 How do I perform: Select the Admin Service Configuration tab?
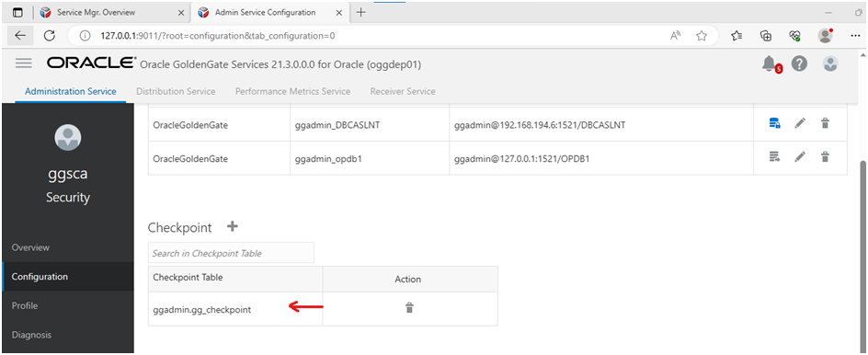tap(265, 12)
